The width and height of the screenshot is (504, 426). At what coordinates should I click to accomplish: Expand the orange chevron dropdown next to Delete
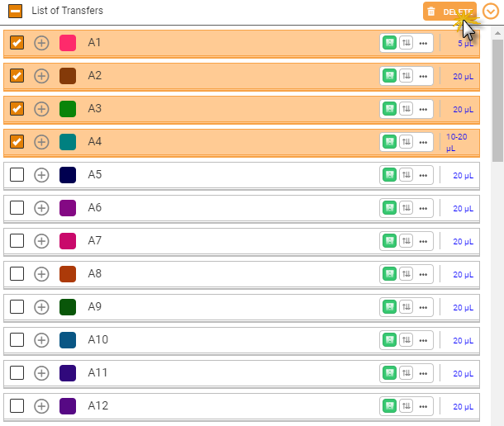click(491, 12)
